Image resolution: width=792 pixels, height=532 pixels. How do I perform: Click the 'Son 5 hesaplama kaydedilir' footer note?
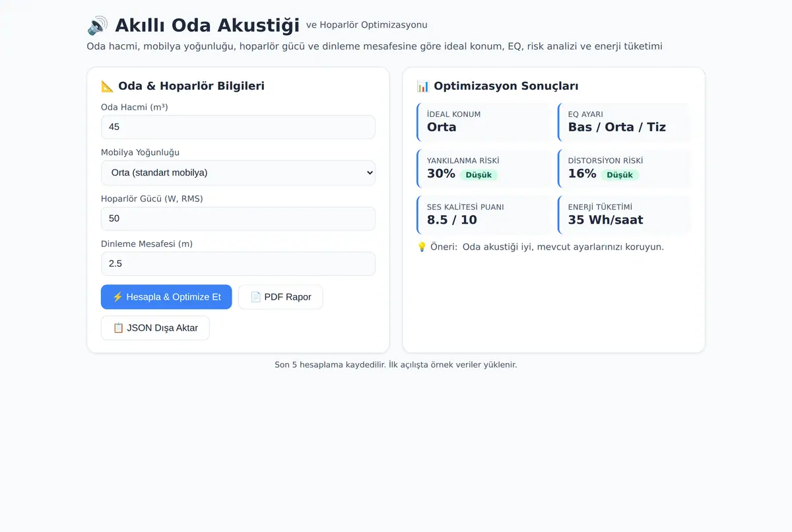396,364
